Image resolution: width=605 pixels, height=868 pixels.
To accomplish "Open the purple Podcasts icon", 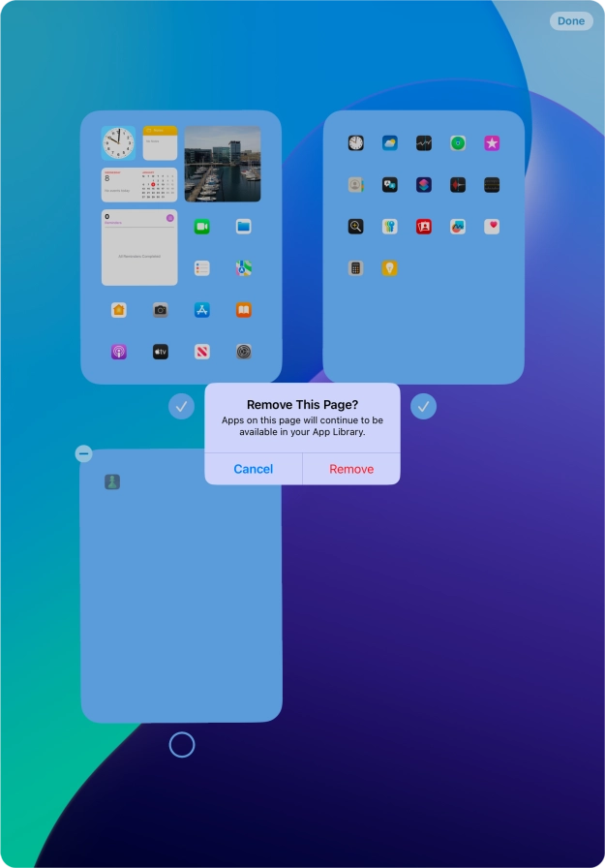I will tap(118, 352).
